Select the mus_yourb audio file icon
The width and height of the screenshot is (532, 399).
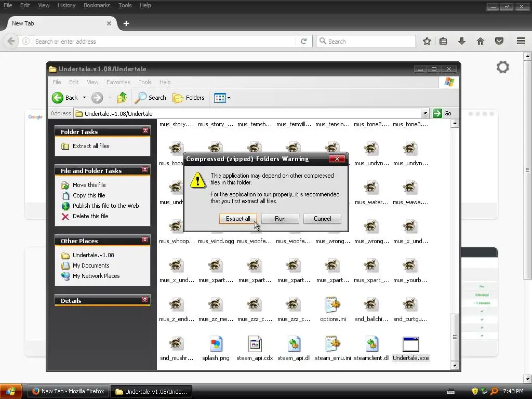pyautogui.click(x=410, y=266)
